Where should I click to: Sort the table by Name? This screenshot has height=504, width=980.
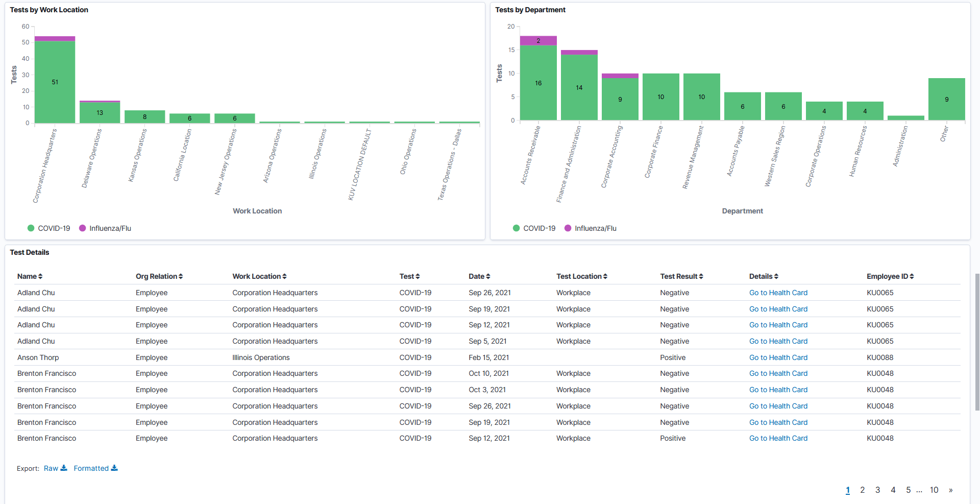(x=40, y=276)
